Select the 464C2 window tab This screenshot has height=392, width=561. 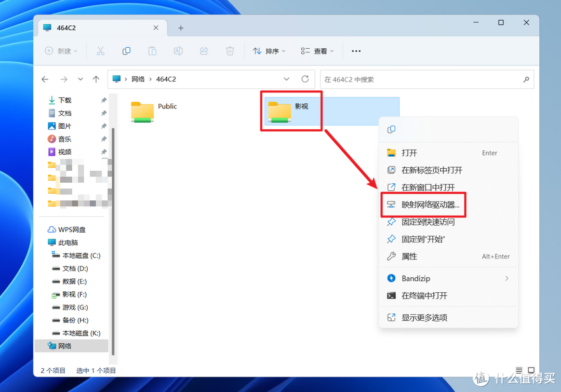click(x=102, y=28)
